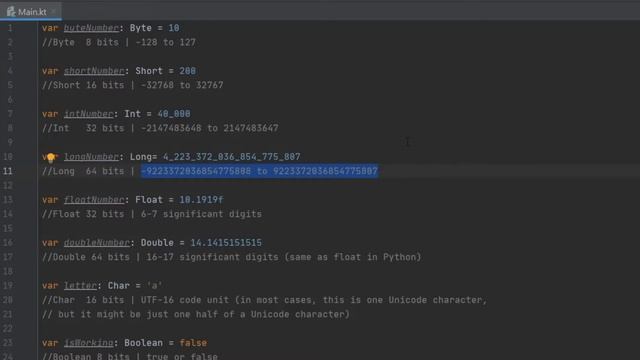This screenshot has height=360, width=640.
Task: Click the comment '6-7 significant digits'
Action: 201,214
